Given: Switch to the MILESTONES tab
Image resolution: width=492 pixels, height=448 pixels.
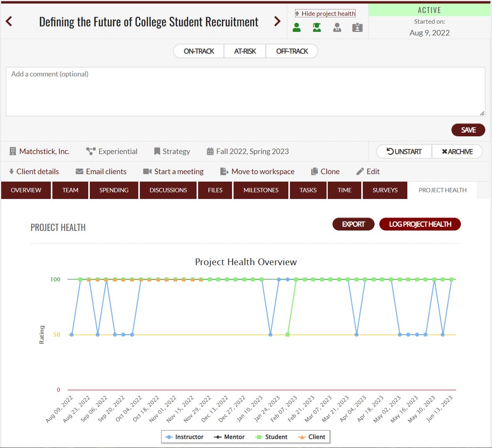Looking at the screenshot, I should tap(261, 190).
